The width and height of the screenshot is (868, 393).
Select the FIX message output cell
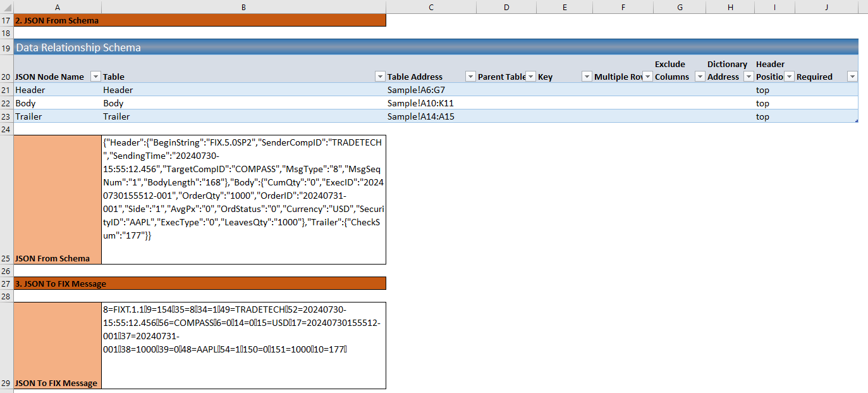click(243, 345)
